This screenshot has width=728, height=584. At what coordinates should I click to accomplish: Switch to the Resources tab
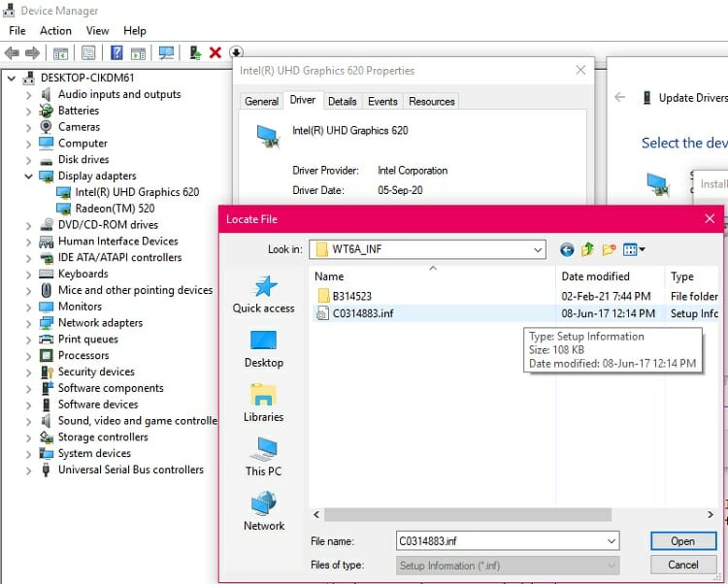432,101
